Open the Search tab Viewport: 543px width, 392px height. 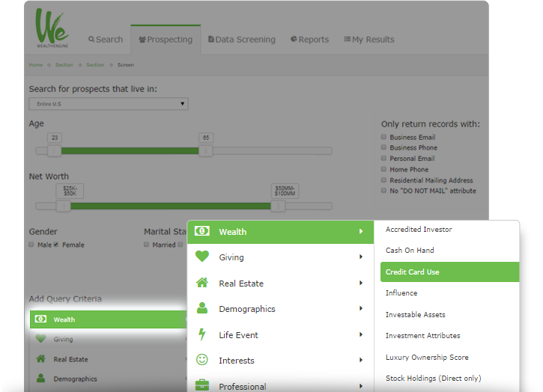[106, 40]
